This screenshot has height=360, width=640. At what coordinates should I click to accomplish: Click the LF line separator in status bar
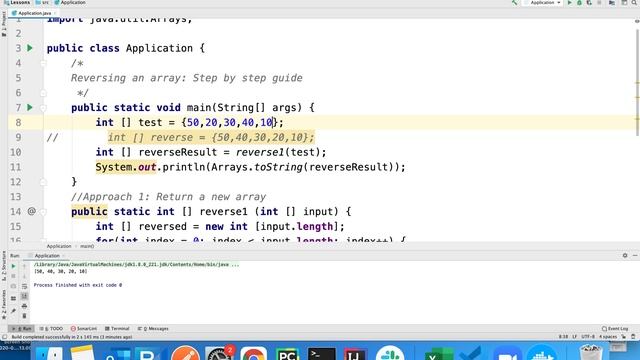[x=574, y=337]
